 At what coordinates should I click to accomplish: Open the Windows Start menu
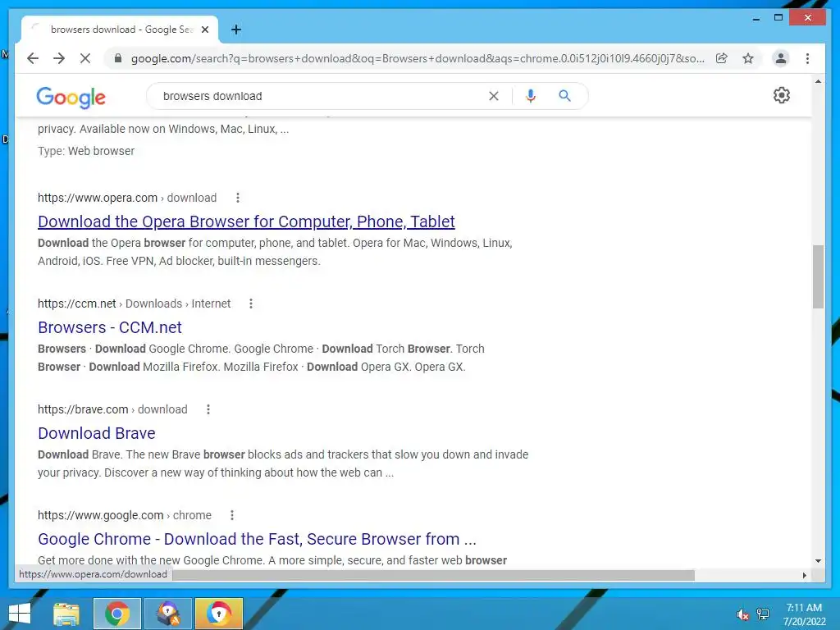click(x=20, y=614)
